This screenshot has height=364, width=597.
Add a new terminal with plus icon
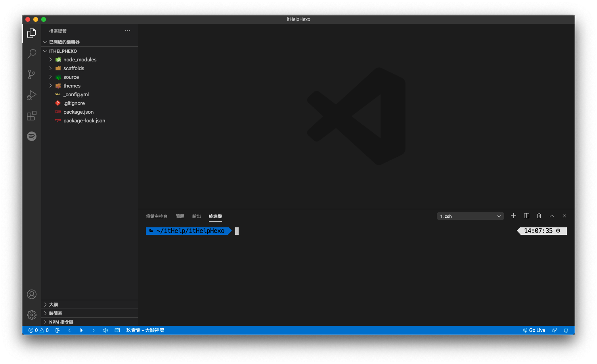click(513, 216)
